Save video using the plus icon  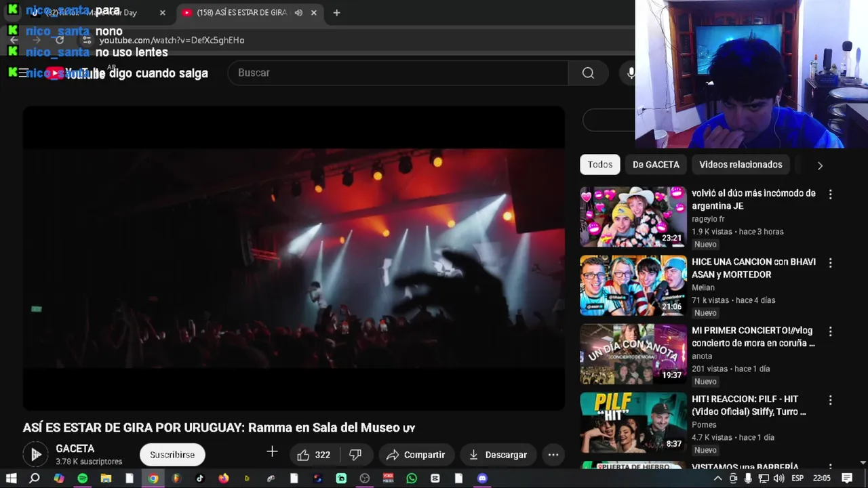tap(272, 452)
